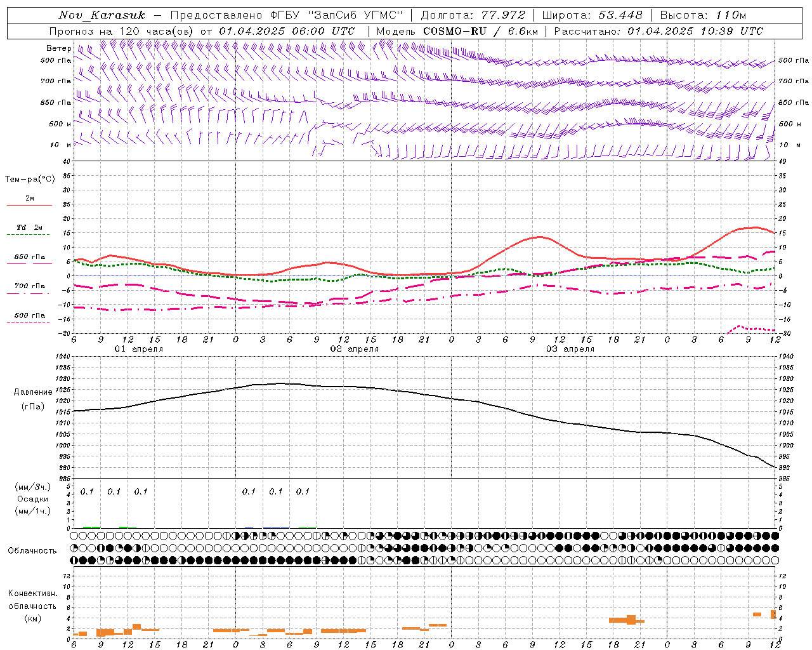Click the (мм/1ч.) precipitation unit label
The width and height of the screenshot is (812, 650).
pyautogui.click(x=33, y=510)
